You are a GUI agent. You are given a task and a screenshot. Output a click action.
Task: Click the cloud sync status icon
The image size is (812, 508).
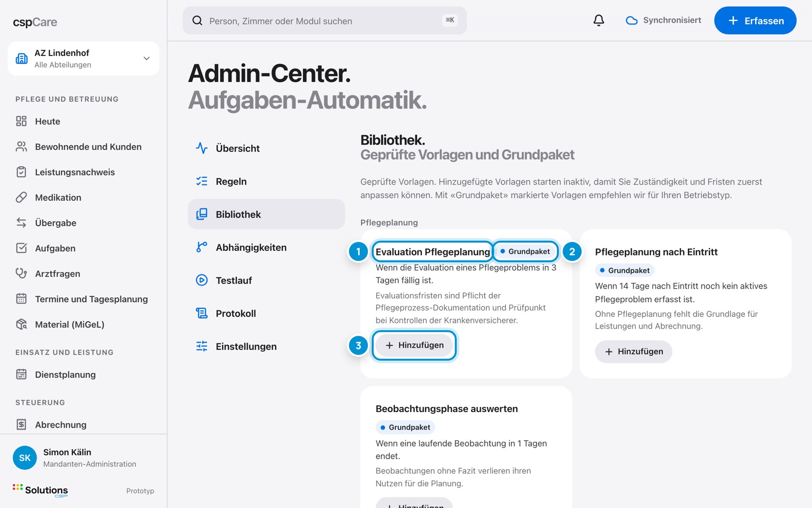coord(631,20)
